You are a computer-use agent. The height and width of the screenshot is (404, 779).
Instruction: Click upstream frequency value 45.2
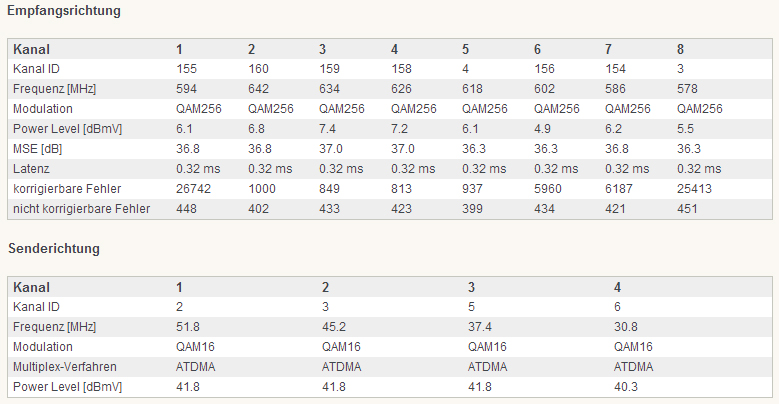click(x=334, y=327)
